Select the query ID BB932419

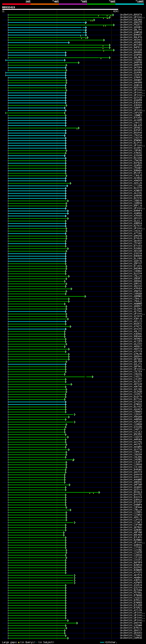coord(8,8)
